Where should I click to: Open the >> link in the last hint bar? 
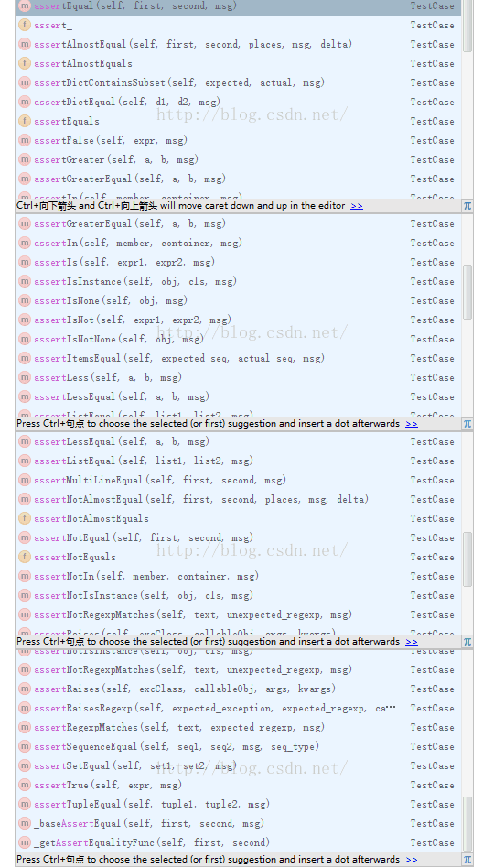pyautogui.click(x=412, y=860)
